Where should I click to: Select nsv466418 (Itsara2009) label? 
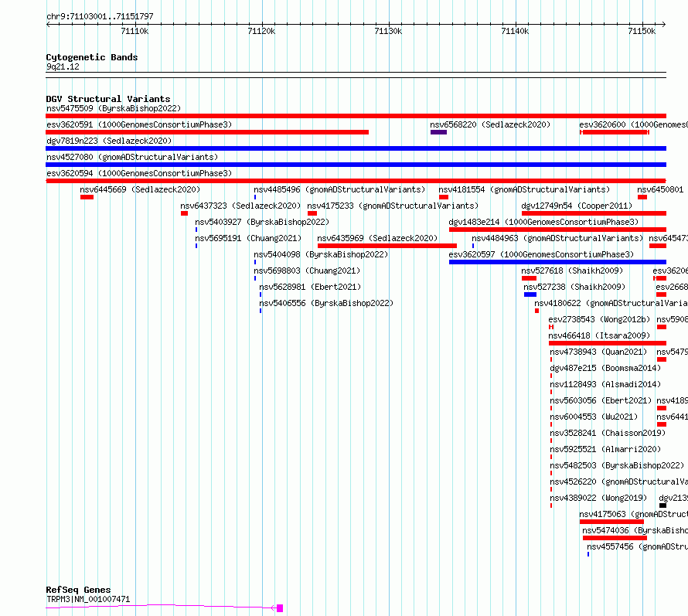[x=599, y=335]
